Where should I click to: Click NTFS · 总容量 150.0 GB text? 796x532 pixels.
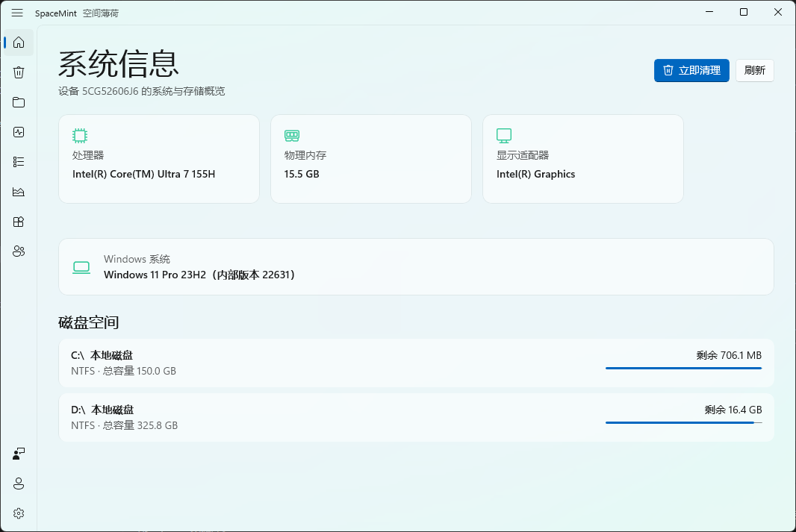123,372
